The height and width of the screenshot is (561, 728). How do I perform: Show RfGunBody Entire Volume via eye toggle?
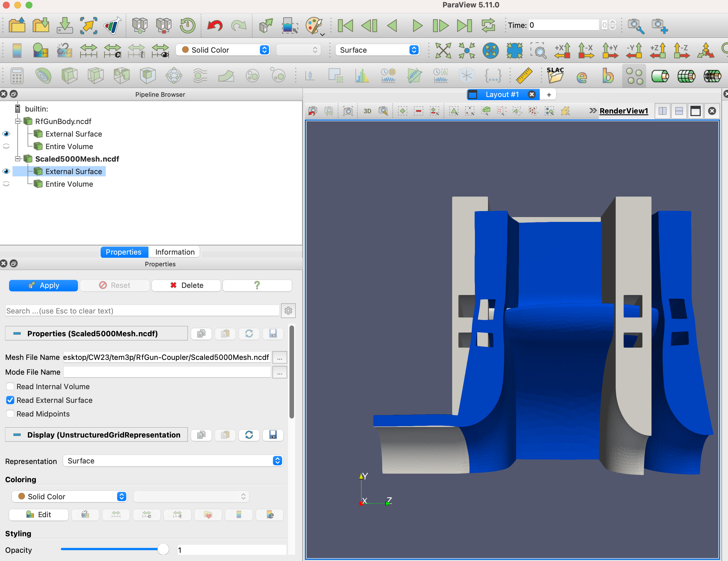[6, 147]
